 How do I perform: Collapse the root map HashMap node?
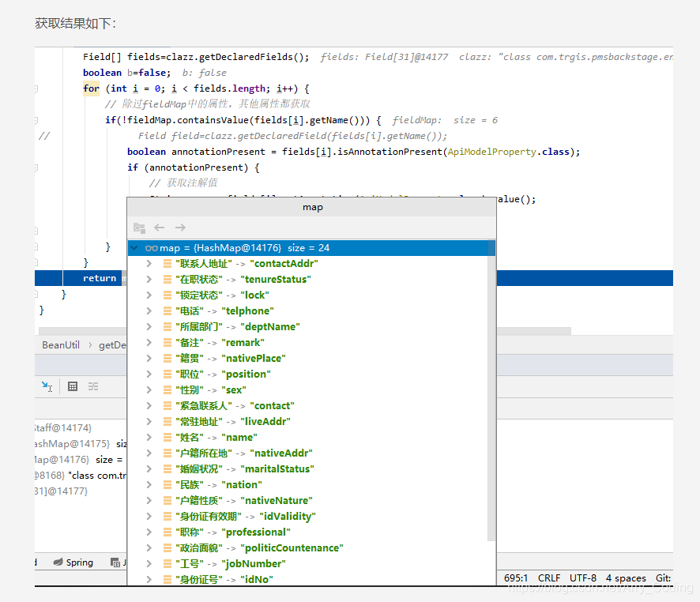134,247
